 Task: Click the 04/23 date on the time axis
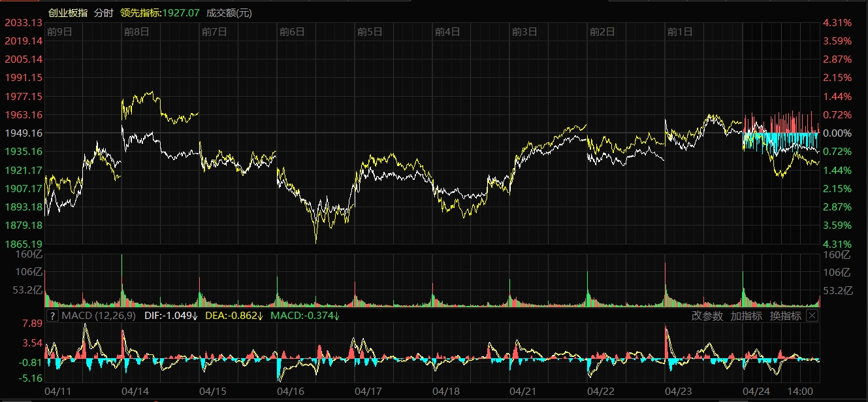(679, 392)
